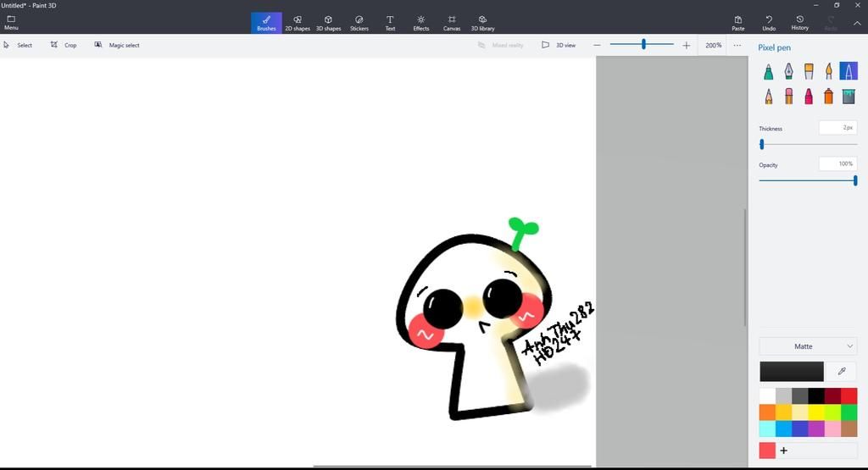Zoom out with the minus button
This screenshot has height=470, width=868.
(x=597, y=46)
